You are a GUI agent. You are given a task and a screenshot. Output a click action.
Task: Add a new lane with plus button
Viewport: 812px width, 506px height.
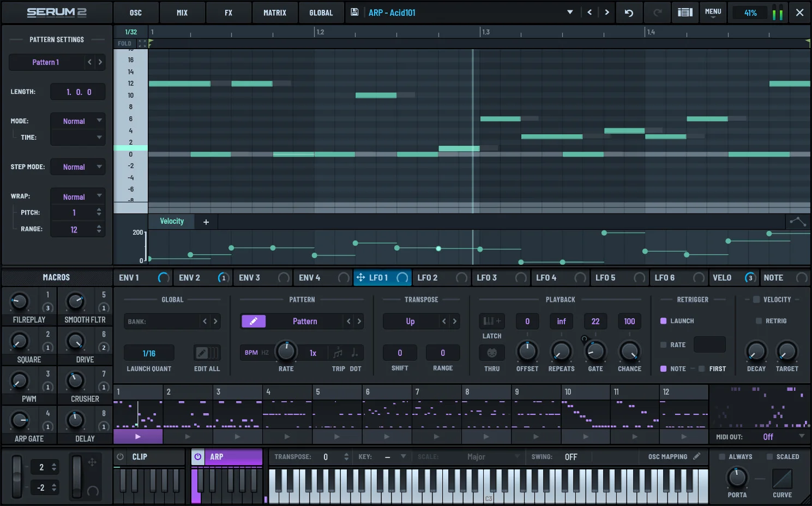point(206,222)
